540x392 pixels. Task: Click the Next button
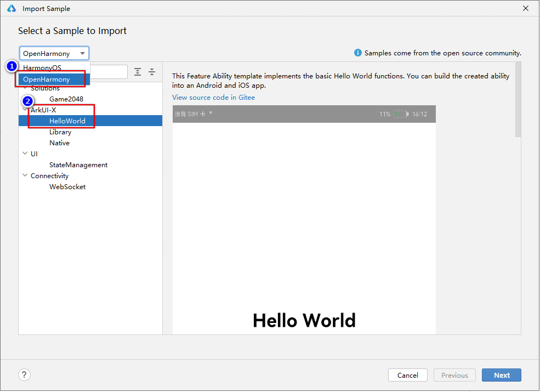click(x=502, y=375)
